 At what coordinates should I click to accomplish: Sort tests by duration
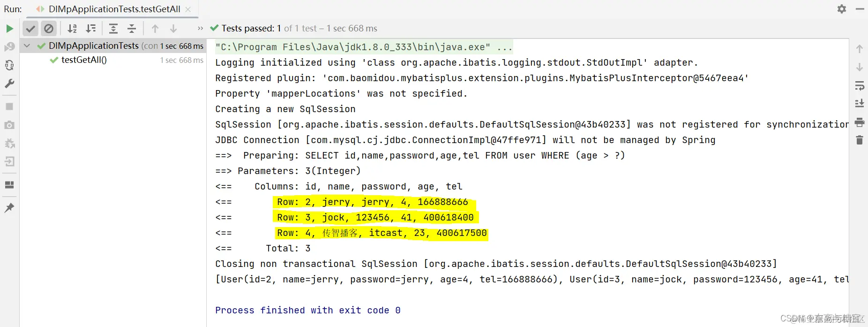(x=91, y=29)
